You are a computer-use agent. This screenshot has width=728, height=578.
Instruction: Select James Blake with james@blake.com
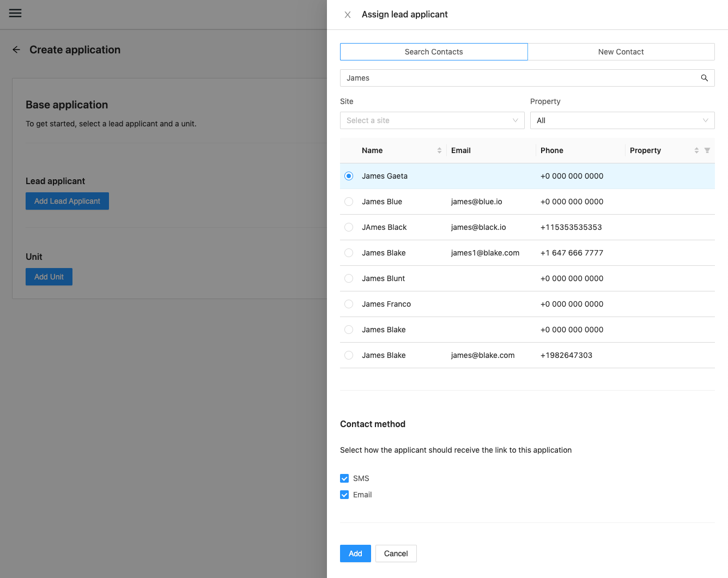click(x=349, y=355)
